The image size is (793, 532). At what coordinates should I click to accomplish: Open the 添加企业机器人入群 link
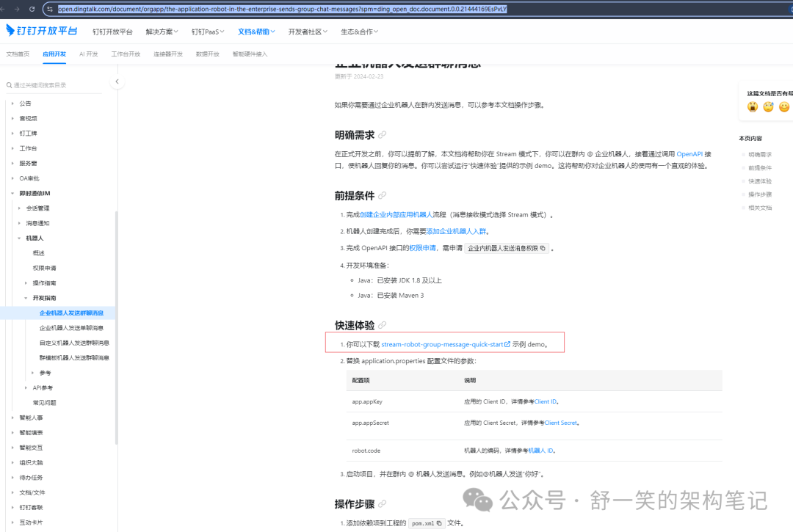coord(456,231)
